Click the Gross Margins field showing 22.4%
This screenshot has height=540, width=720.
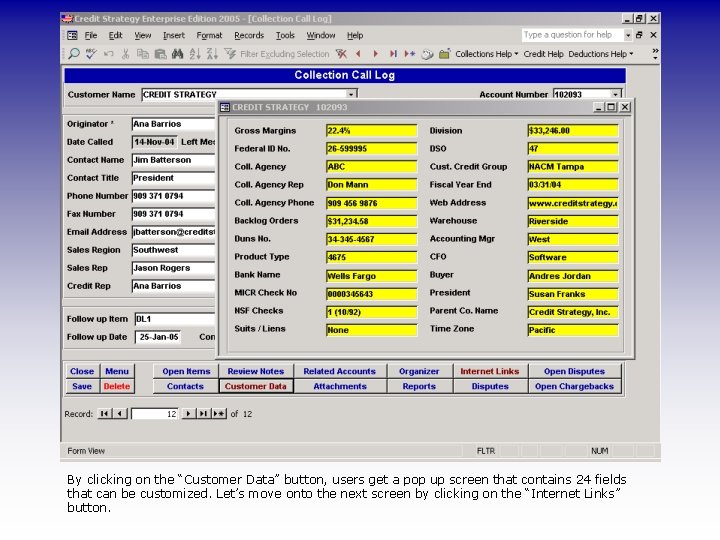click(371, 130)
